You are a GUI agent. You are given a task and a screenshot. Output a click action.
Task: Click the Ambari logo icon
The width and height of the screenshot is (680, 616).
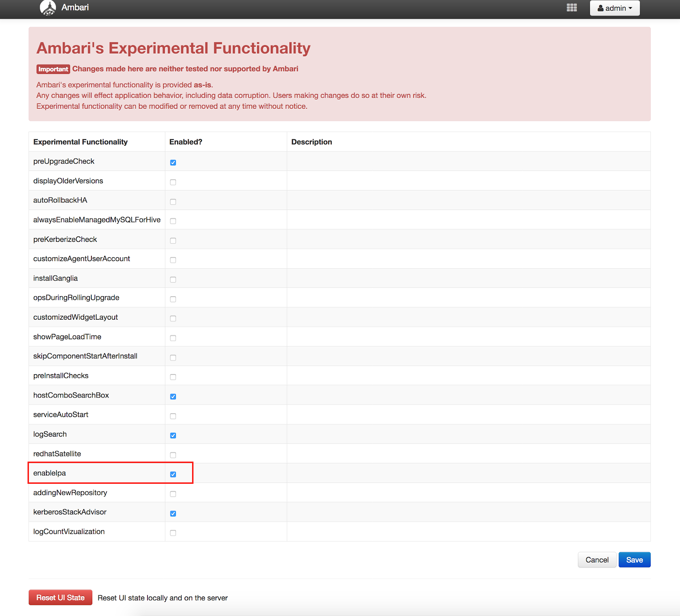48,8
